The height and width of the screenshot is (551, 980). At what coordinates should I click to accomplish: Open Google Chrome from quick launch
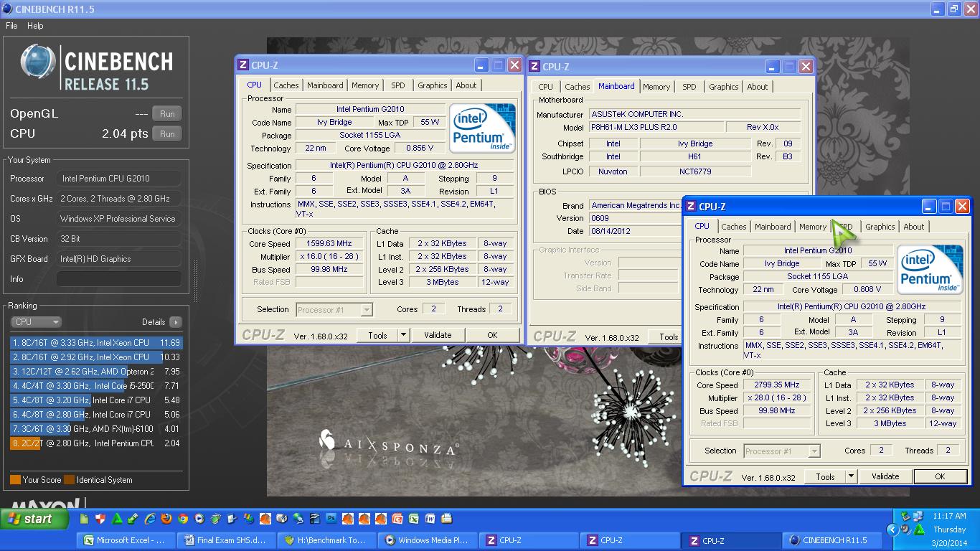[183, 518]
